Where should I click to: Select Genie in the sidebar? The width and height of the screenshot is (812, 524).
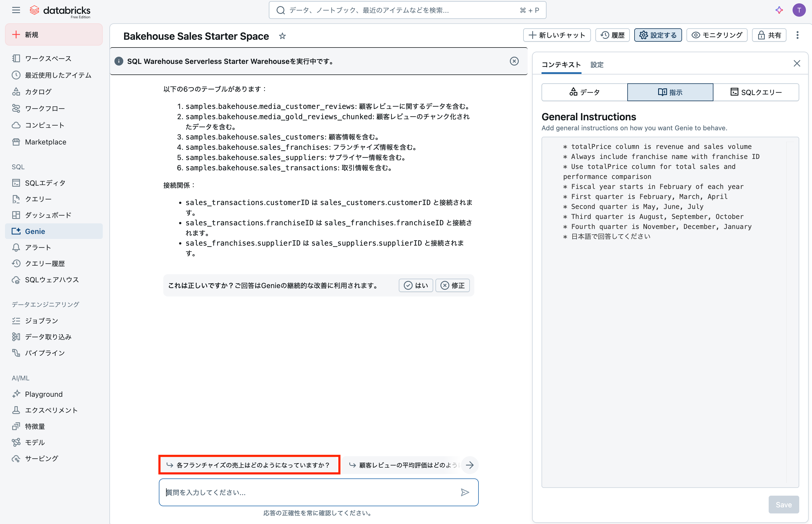pyautogui.click(x=54, y=231)
